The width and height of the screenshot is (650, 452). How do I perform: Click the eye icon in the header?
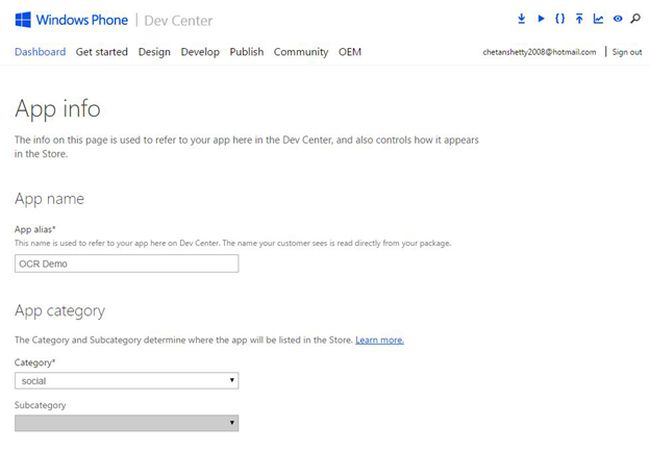click(618, 19)
